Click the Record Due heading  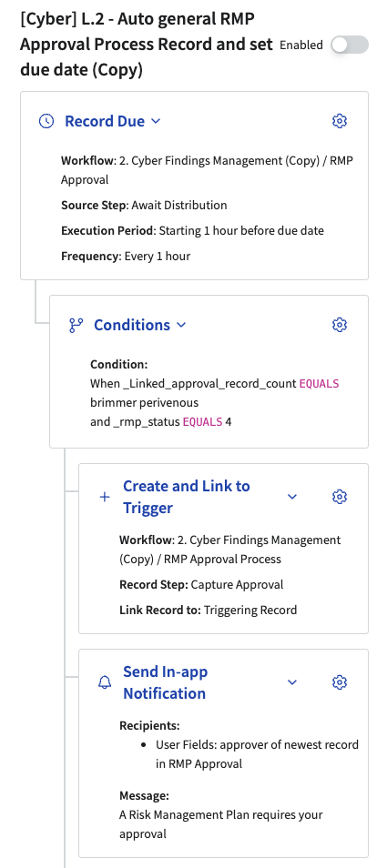point(105,121)
